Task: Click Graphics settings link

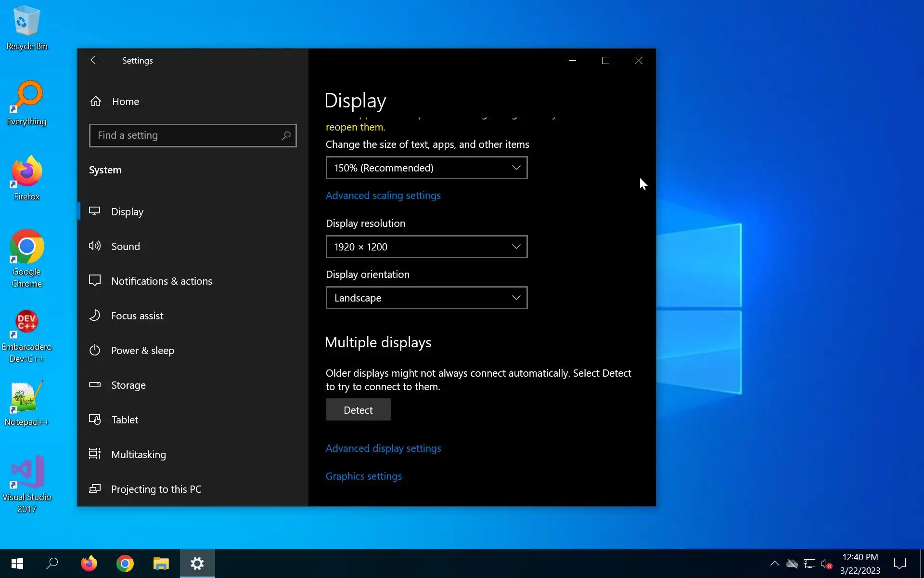Action: click(363, 476)
